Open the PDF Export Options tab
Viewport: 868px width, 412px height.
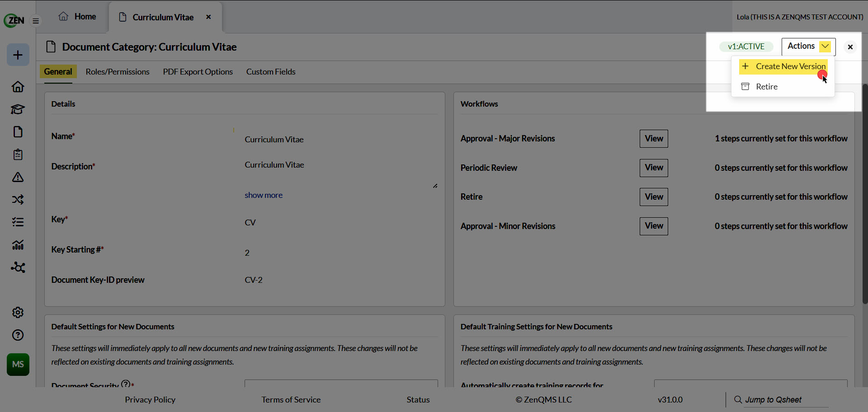[x=198, y=72]
